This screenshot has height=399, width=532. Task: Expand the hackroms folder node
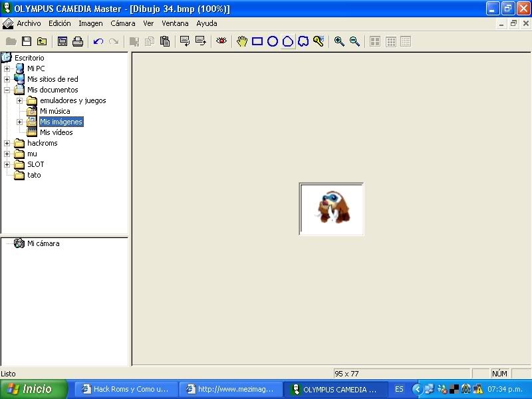7,143
